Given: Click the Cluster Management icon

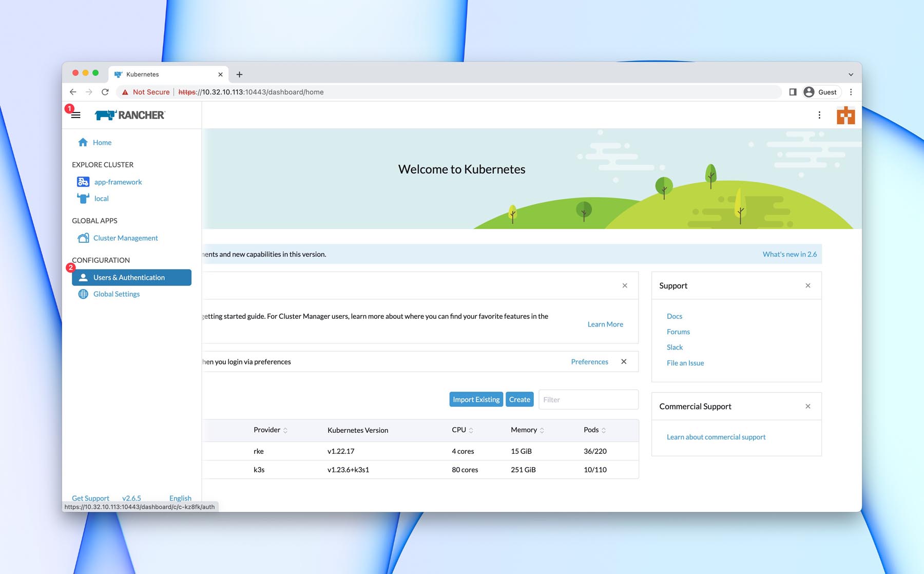Looking at the screenshot, I should 83,238.
